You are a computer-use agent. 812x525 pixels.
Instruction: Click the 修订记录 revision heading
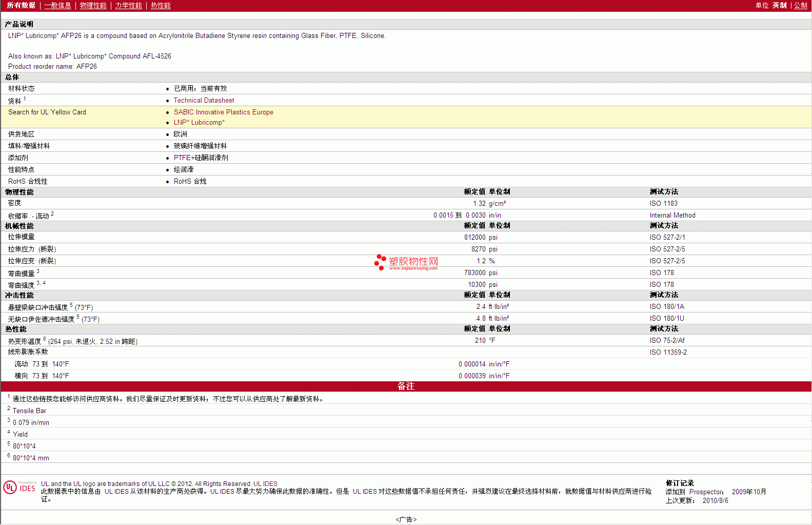click(x=680, y=483)
